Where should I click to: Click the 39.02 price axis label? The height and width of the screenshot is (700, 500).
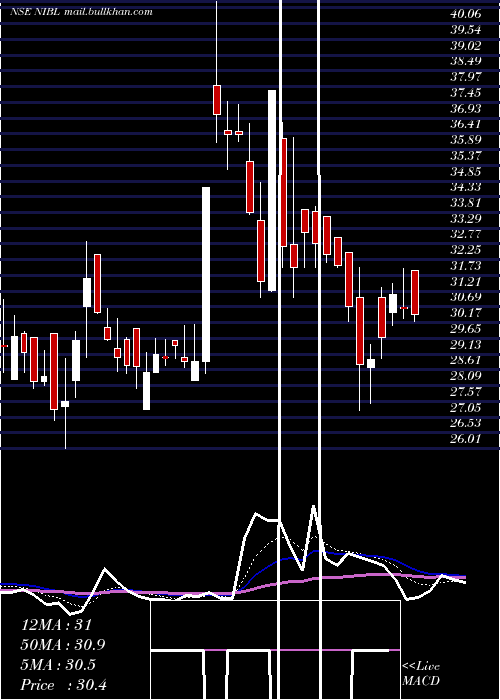pyautogui.click(x=466, y=46)
